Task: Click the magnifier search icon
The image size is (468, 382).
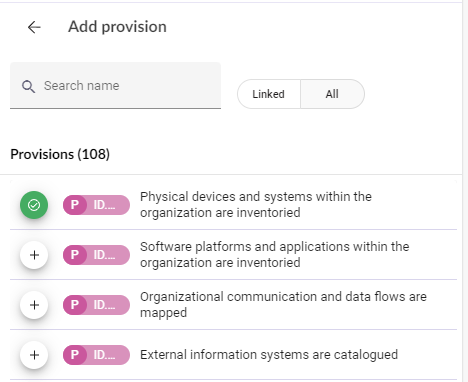Action: [x=28, y=86]
